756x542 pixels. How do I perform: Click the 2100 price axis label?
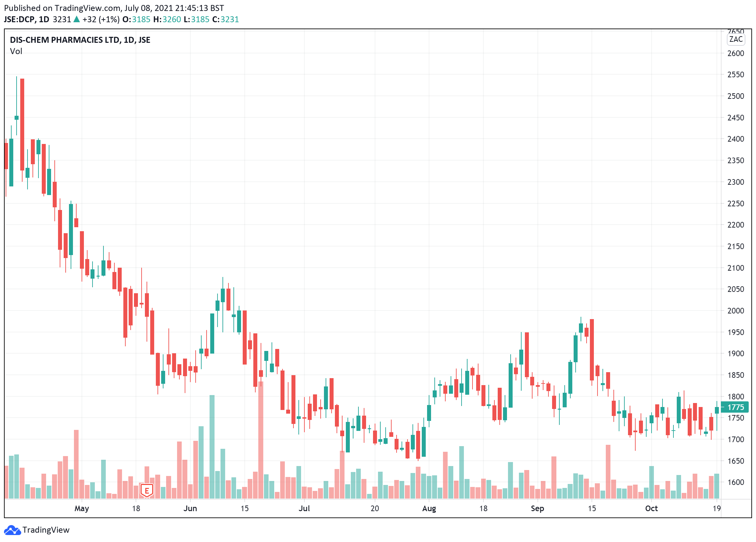coord(736,268)
